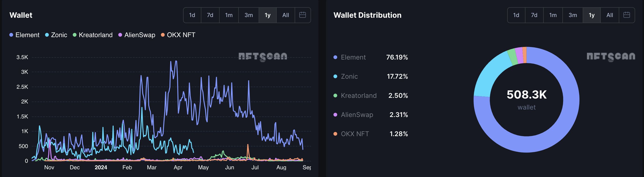Open the Wallet Distribution calendar date picker
The width and height of the screenshot is (644, 177).
click(626, 15)
